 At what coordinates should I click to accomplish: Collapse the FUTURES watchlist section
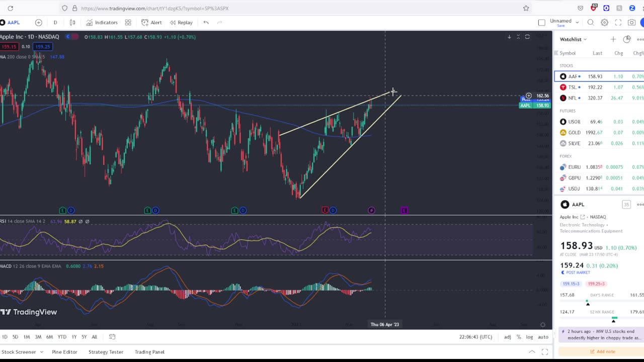pos(568,111)
